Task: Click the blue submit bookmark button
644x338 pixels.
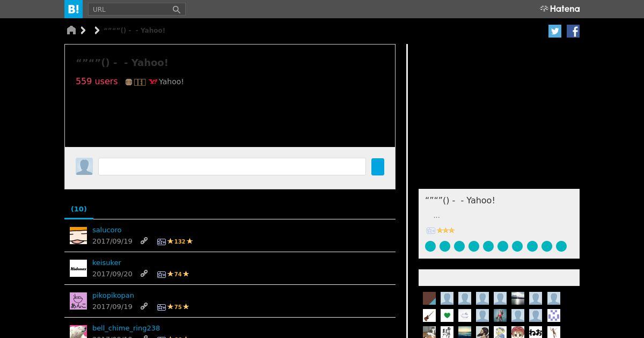Action: tap(378, 166)
